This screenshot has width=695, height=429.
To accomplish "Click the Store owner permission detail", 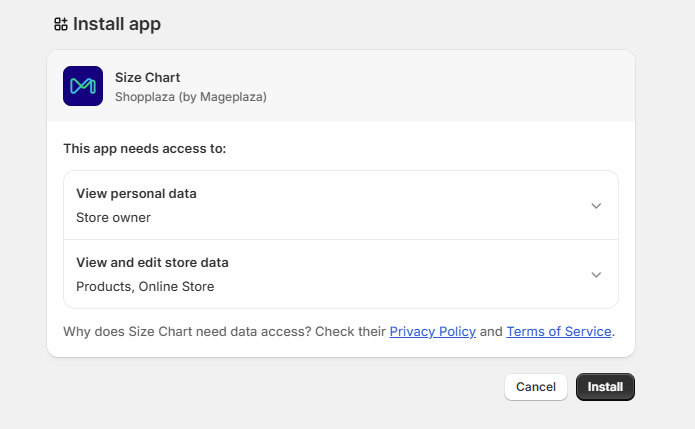I will [113, 218].
